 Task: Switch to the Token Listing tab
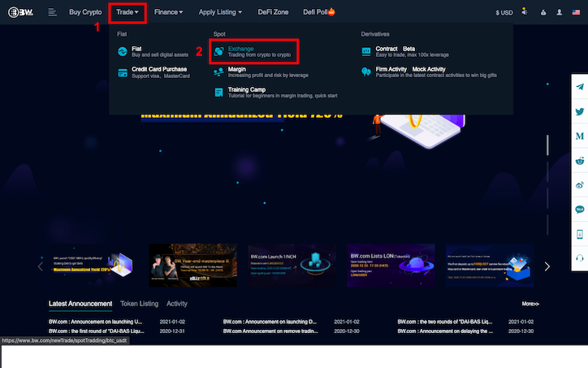(x=139, y=304)
